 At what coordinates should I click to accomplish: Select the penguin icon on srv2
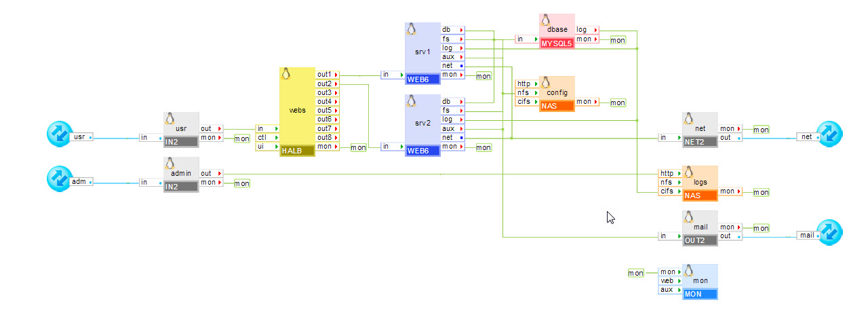coord(411,101)
